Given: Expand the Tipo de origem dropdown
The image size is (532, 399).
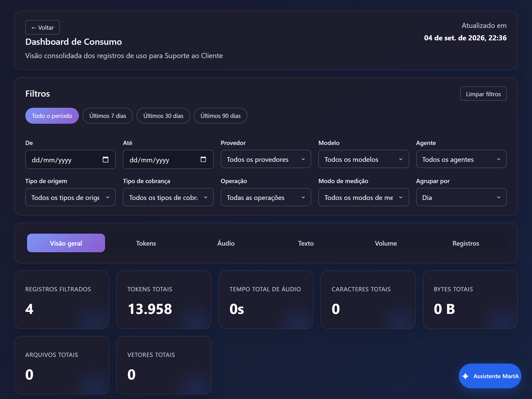Looking at the screenshot, I should (70, 197).
